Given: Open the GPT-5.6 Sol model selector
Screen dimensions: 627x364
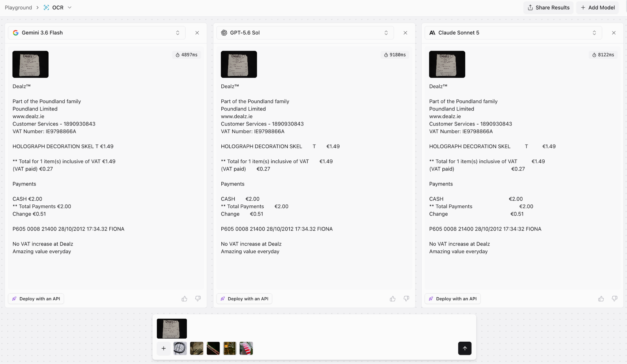Looking at the screenshot, I should coord(305,33).
